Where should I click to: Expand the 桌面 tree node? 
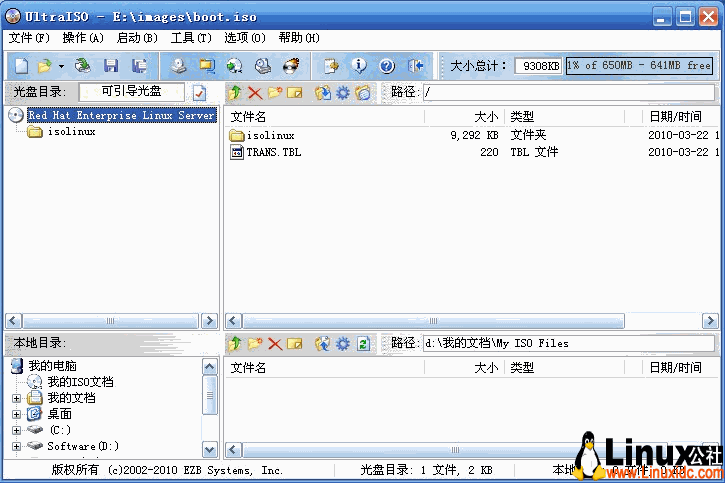[x=16, y=414]
